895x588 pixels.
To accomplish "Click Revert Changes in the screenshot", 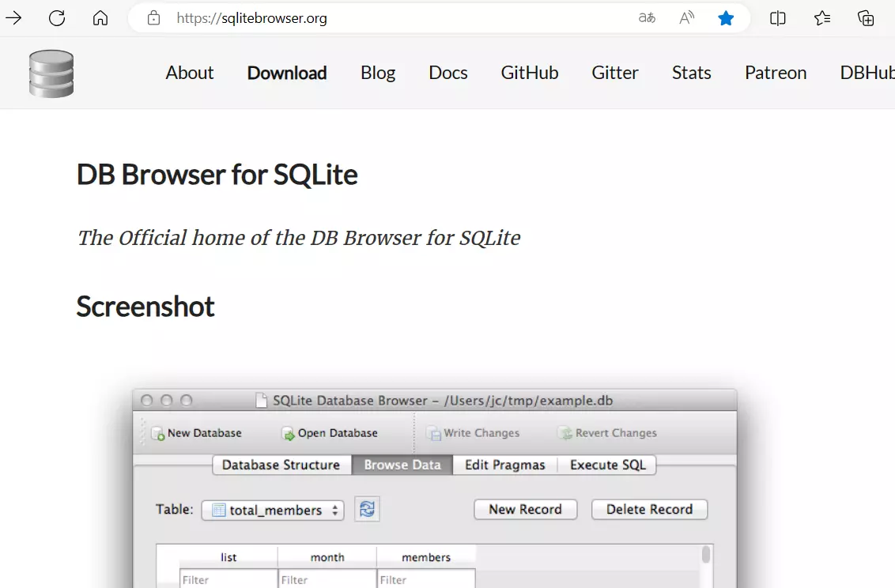I will click(x=606, y=433).
